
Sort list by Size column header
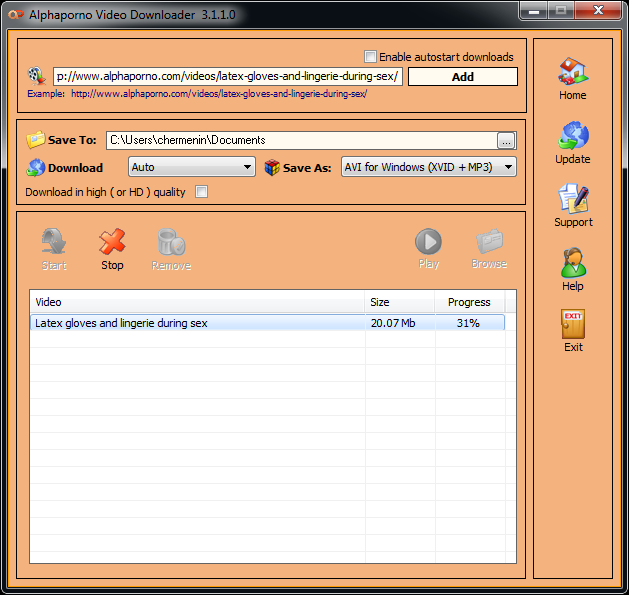(x=400, y=302)
